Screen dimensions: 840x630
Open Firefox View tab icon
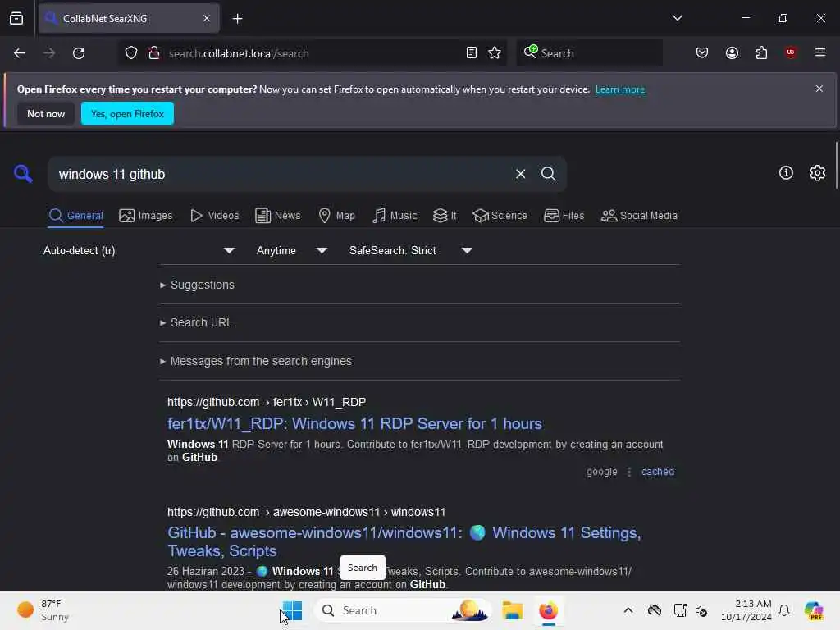click(x=16, y=18)
